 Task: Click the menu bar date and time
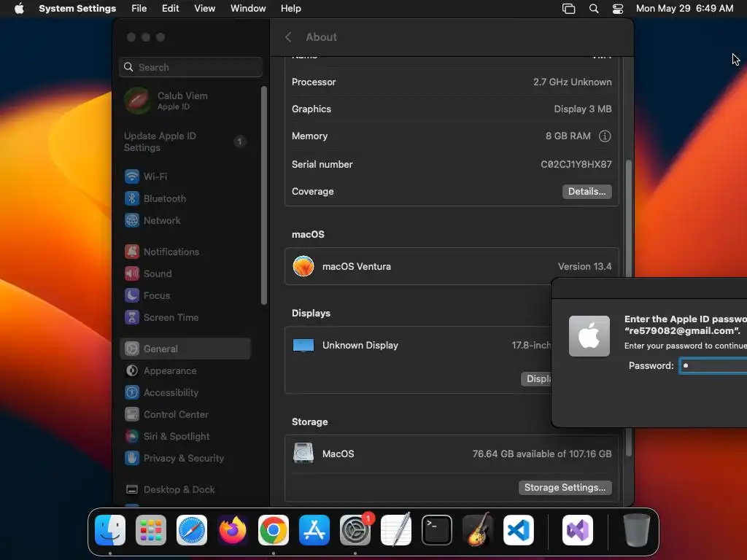684,9
